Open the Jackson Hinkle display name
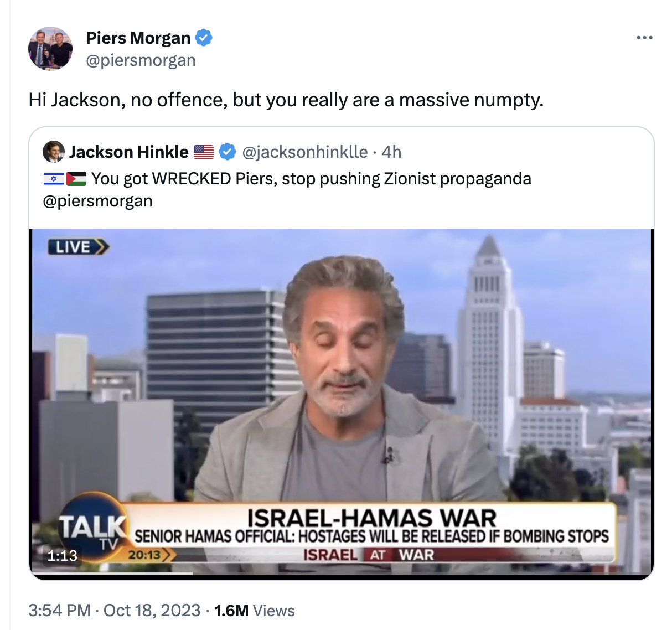 [x=128, y=152]
